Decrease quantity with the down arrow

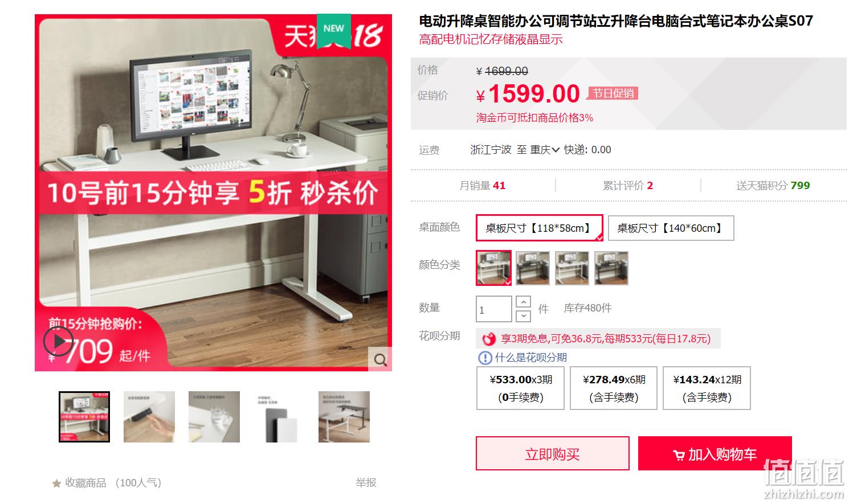pos(523,316)
